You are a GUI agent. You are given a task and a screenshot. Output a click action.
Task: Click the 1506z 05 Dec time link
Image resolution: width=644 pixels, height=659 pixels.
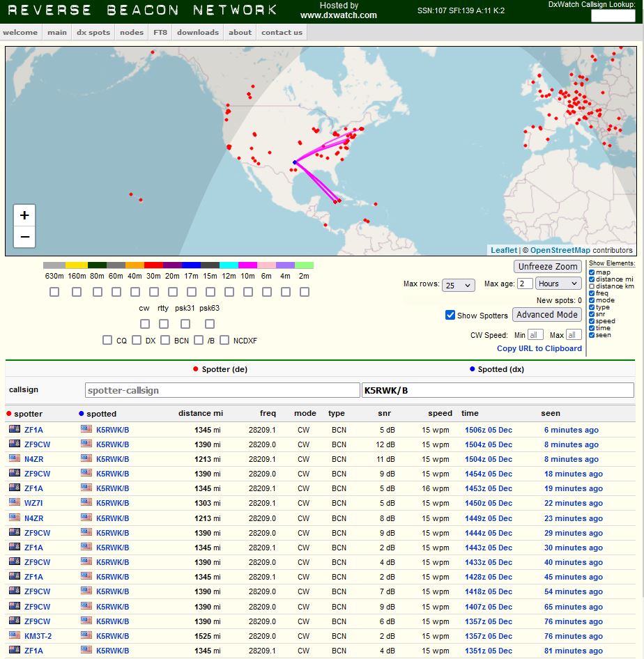489,430
